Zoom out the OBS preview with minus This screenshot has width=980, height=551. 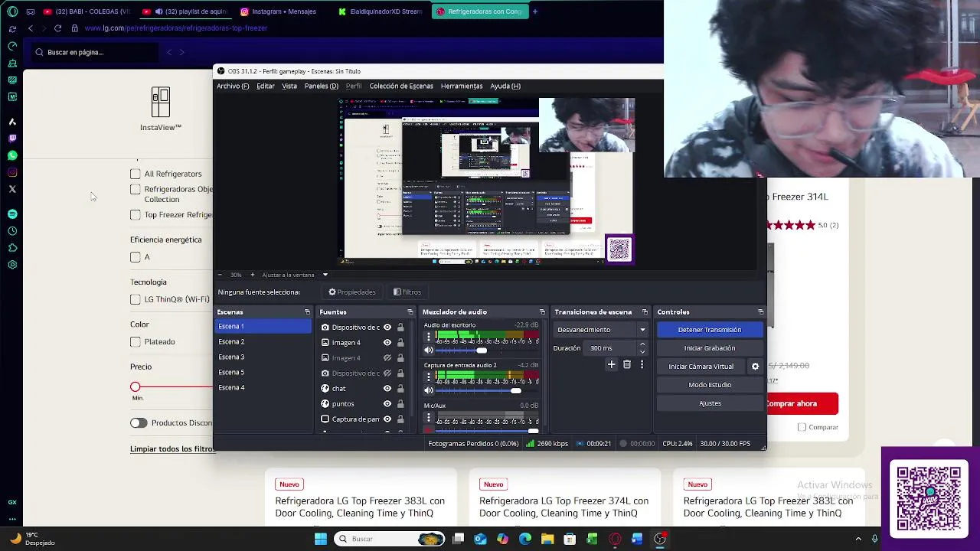click(x=220, y=275)
